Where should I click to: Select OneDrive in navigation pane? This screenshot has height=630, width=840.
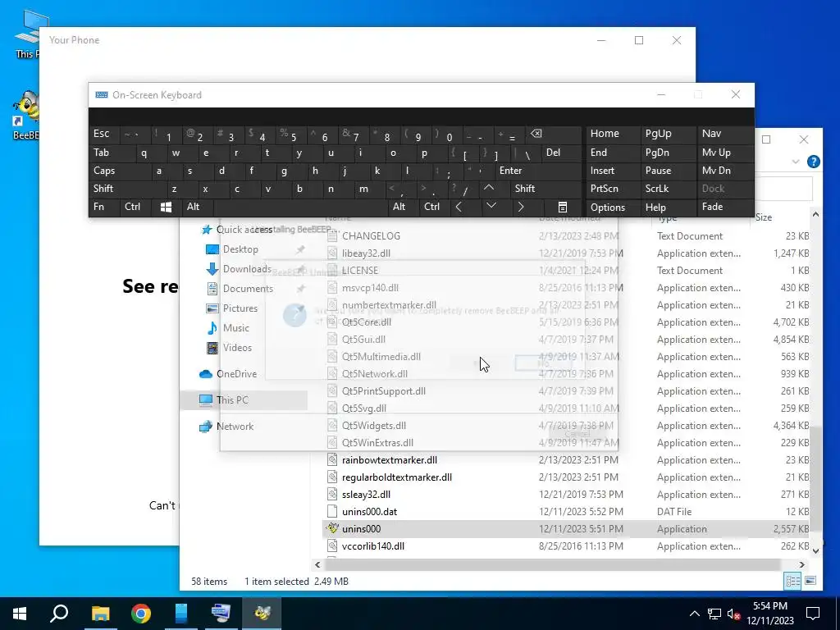click(x=236, y=374)
